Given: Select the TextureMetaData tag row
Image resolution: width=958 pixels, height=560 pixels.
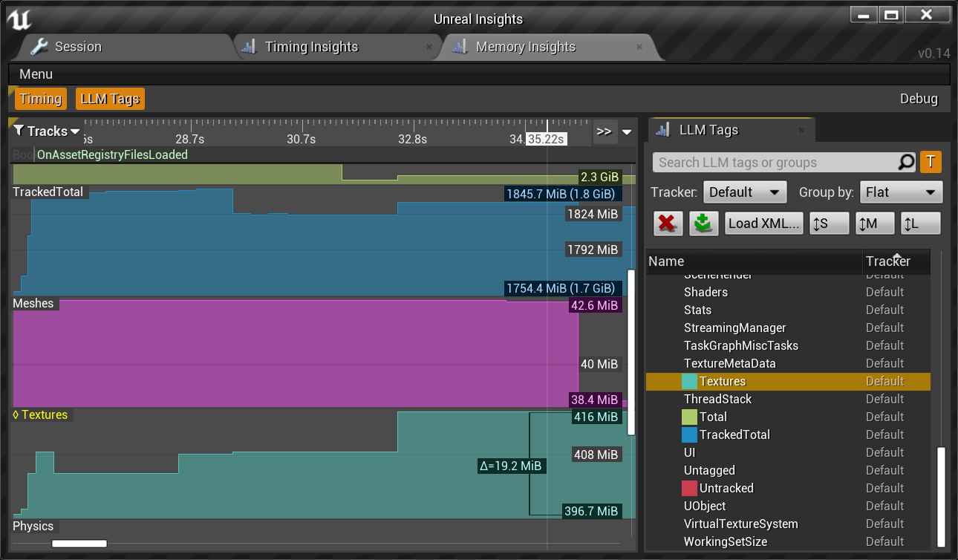Looking at the screenshot, I should pyautogui.click(x=788, y=364).
